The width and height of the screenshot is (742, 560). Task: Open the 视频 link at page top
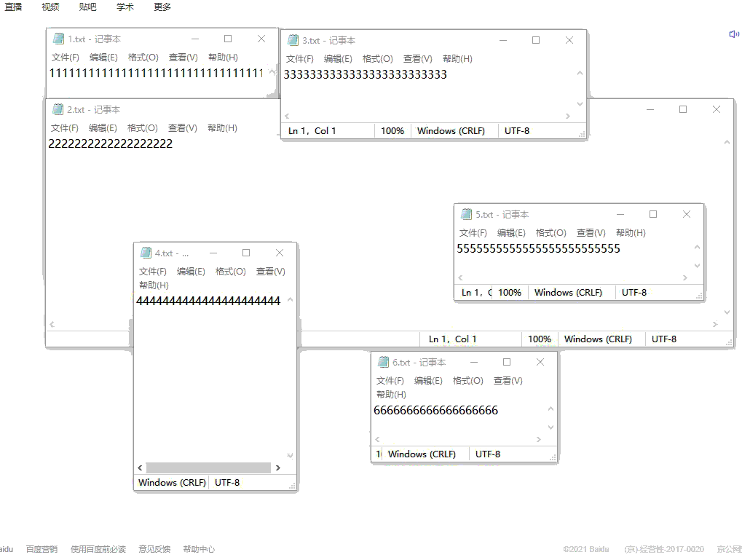pyautogui.click(x=51, y=7)
